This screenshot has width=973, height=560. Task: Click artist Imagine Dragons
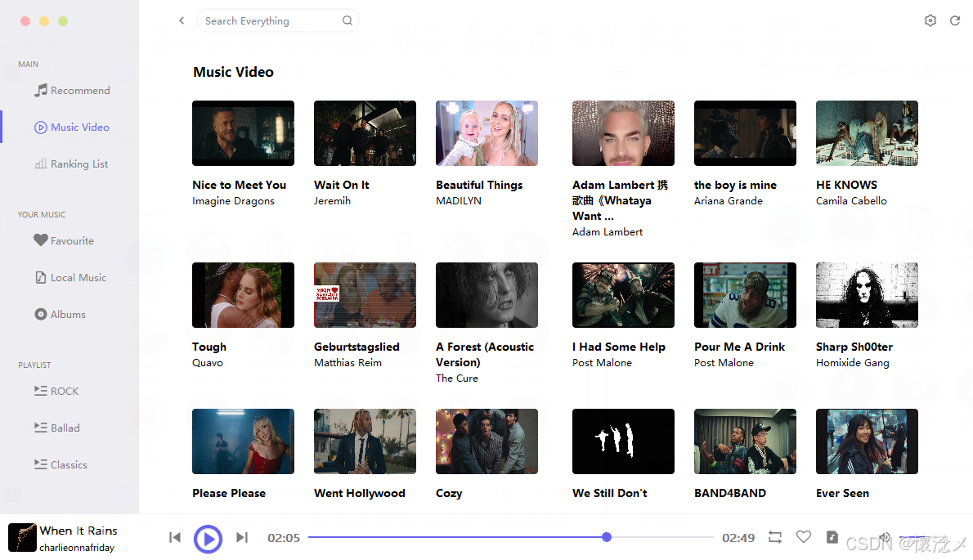point(233,201)
